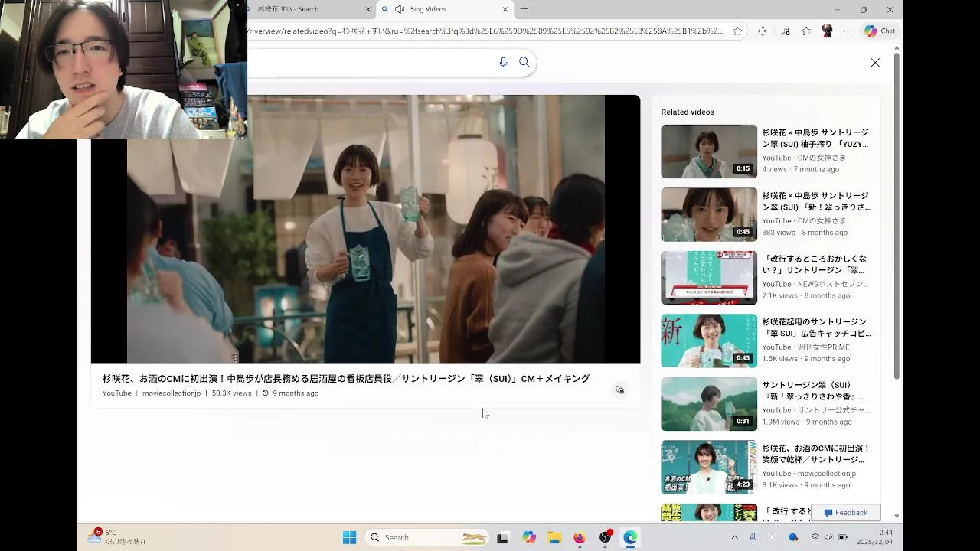Screen dimensions: 980x551
Task: Mute the Bing Videos tab speaker icon
Action: 400,9
